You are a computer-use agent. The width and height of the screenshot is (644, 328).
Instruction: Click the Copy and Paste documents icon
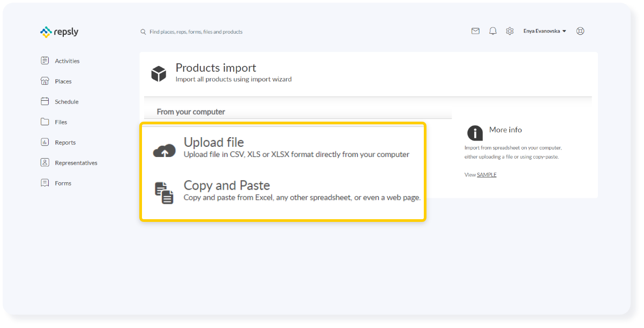click(164, 193)
